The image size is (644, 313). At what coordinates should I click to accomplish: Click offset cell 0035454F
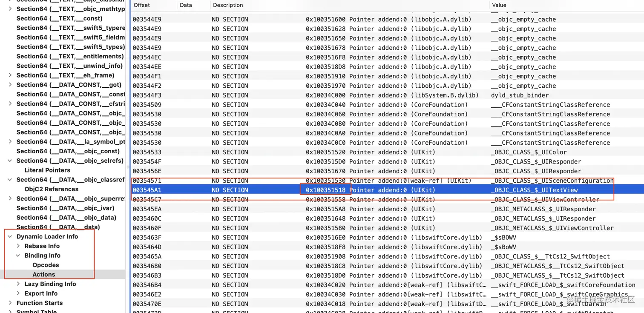[147, 161]
